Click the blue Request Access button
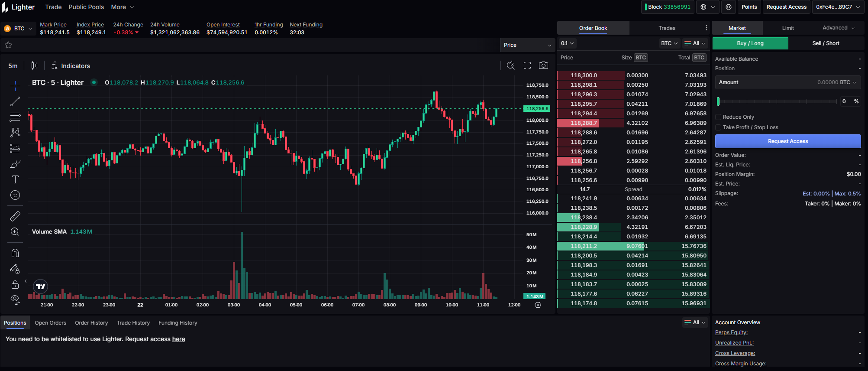Image resolution: width=868 pixels, height=371 pixels. (788, 141)
